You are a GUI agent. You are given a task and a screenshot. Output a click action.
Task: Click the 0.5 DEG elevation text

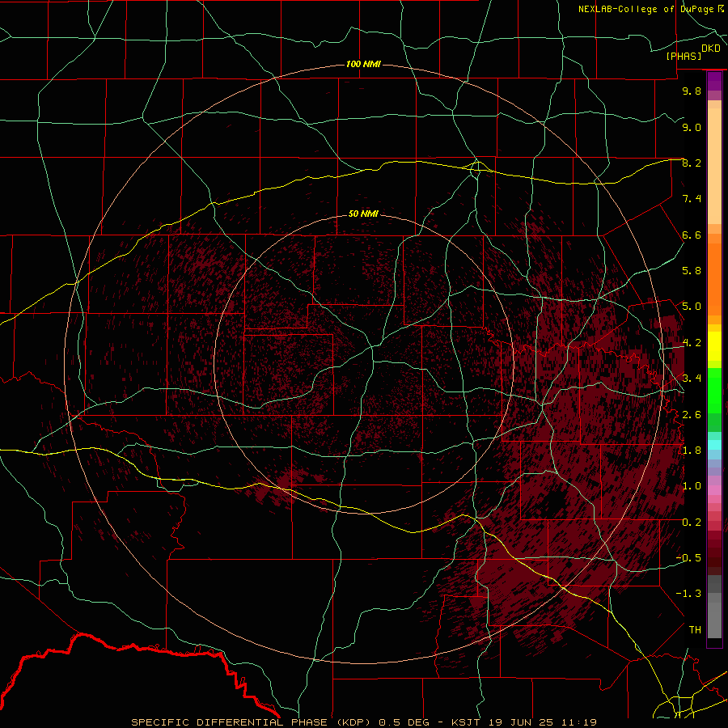404,722
